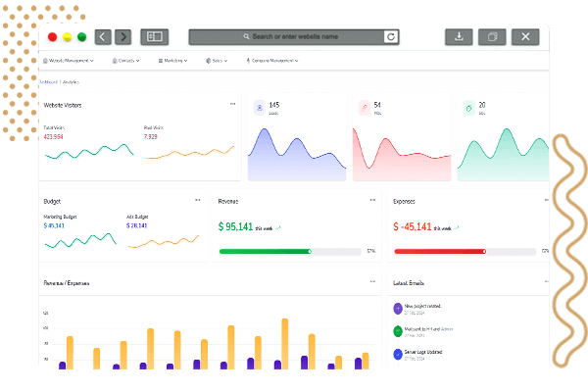Expand the Marketing menu
588x392 pixels.
172,61
